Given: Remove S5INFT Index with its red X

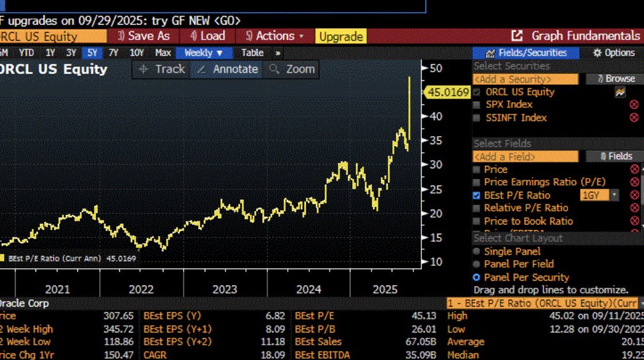Looking at the screenshot, I should pos(634,118).
